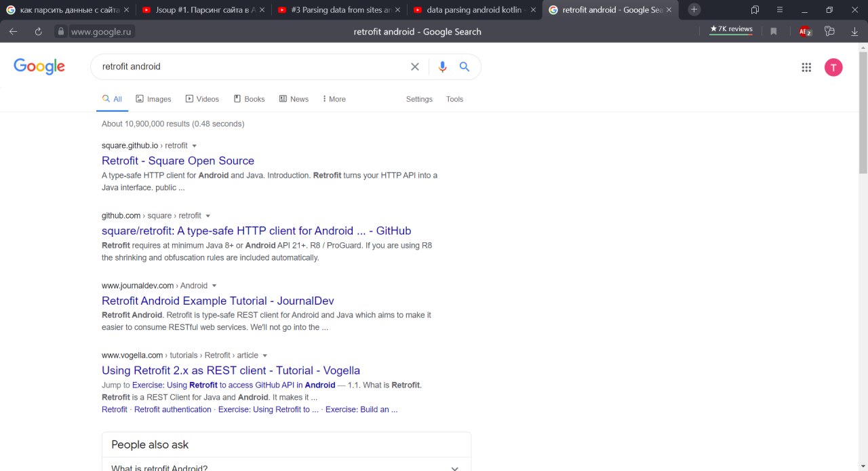Viewport: 868px width, 471px height.
Task: Close the 'как парсить данные' tab
Action: point(126,10)
